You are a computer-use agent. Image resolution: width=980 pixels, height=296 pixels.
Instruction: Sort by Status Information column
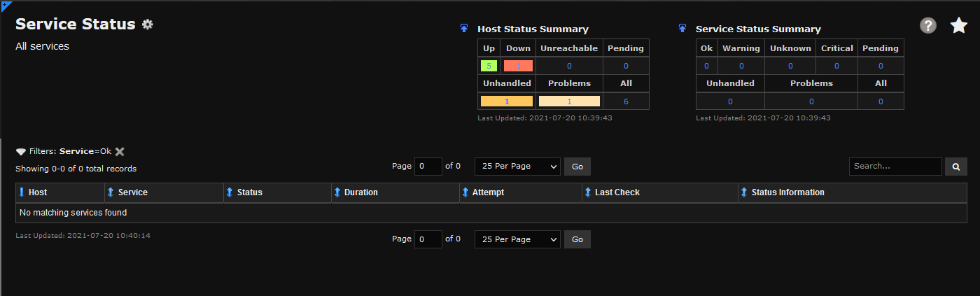(787, 192)
